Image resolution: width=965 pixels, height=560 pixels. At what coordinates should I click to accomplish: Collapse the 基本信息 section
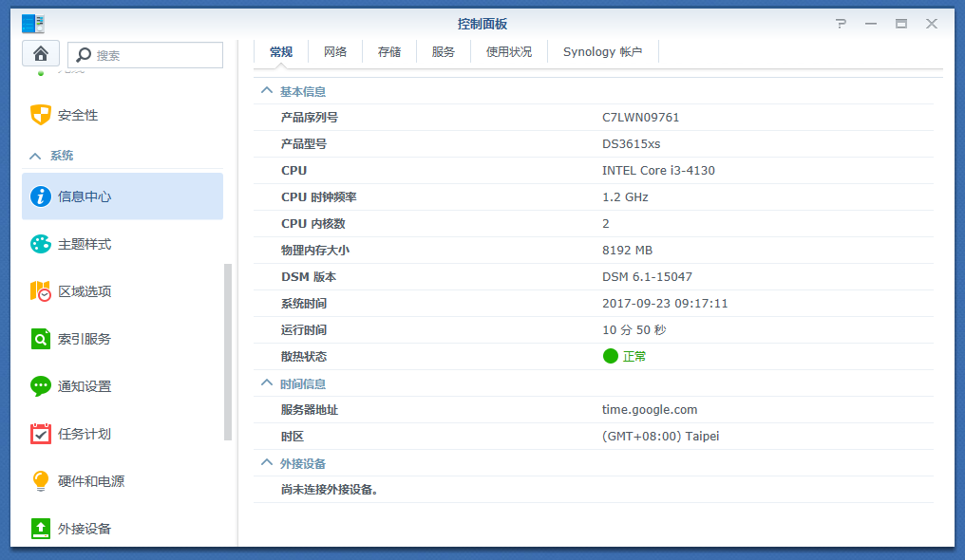click(265, 90)
